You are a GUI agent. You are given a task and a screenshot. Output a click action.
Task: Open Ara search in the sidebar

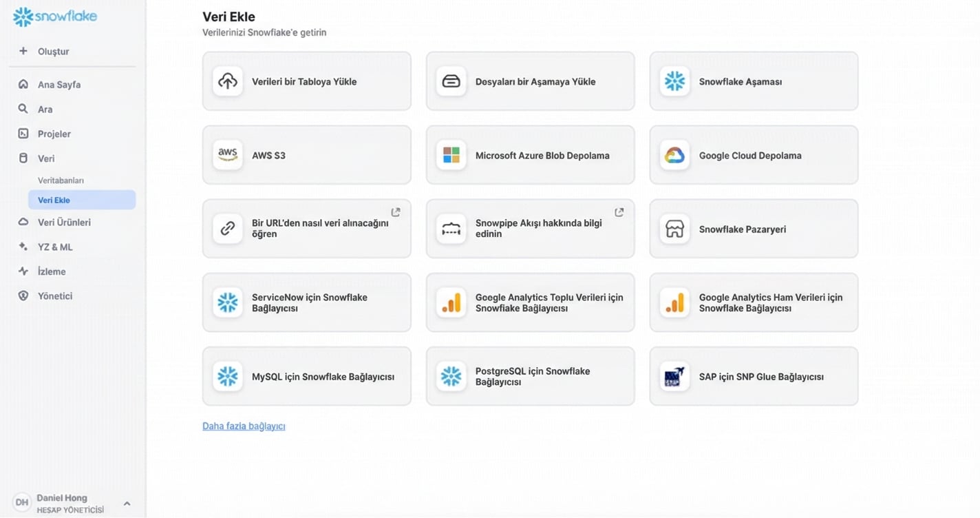click(45, 110)
